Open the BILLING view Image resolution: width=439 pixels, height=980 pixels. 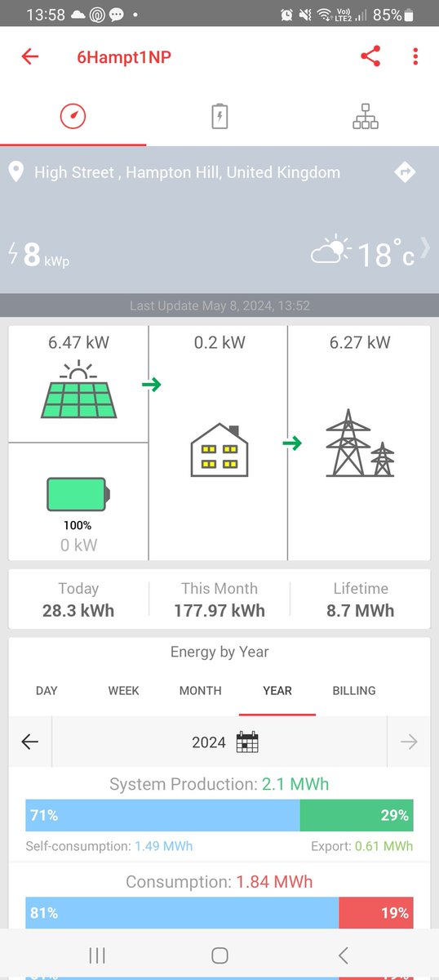tap(354, 691)
